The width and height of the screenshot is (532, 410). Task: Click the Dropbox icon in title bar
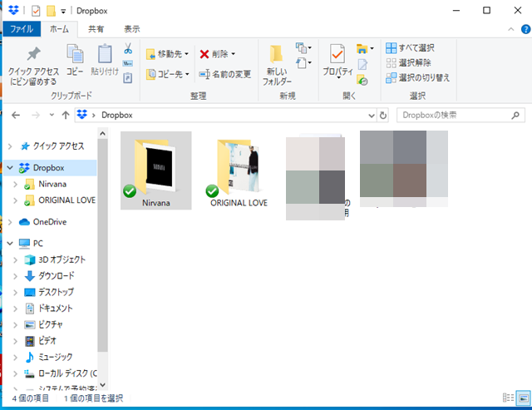coord(13,10)
